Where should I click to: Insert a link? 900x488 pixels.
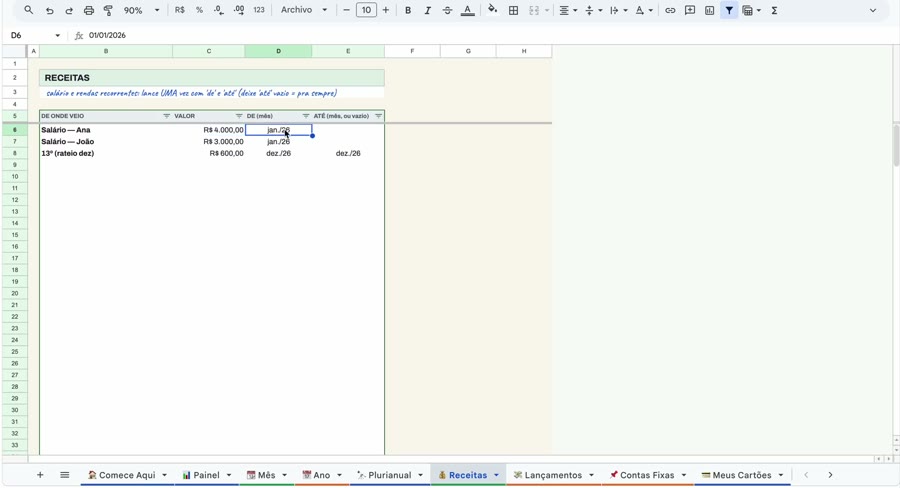670,10
